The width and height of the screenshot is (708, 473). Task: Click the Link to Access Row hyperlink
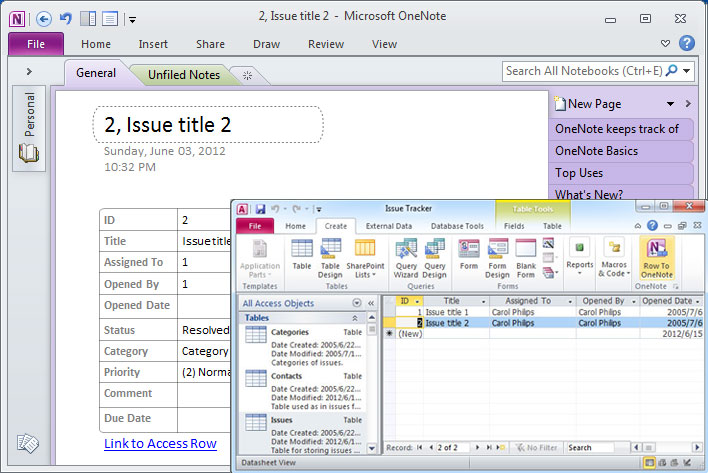pos(160,443)
